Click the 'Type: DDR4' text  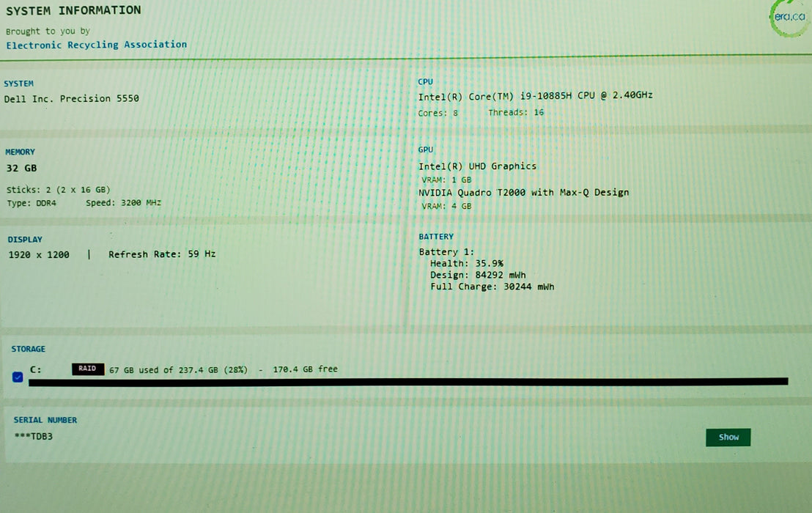click(x=31, y=204)
